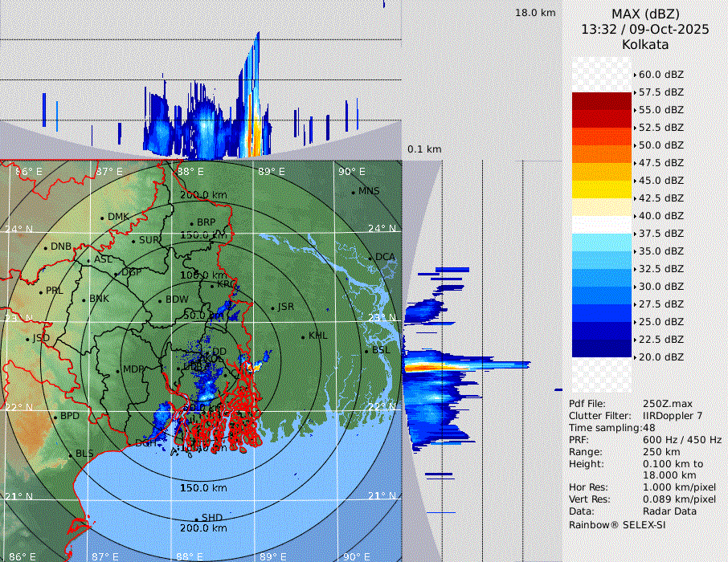Click the BLS station marker

pyautogui.click(x=71, y=454)
